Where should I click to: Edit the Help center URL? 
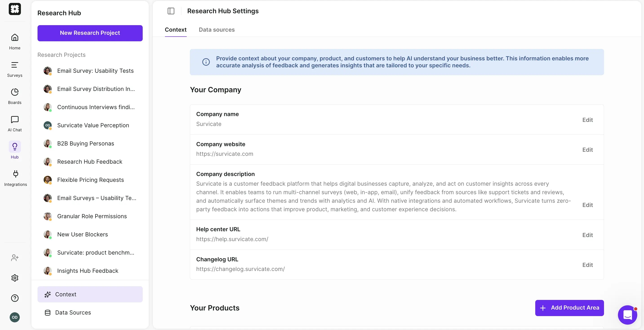(x=588, y=235)
